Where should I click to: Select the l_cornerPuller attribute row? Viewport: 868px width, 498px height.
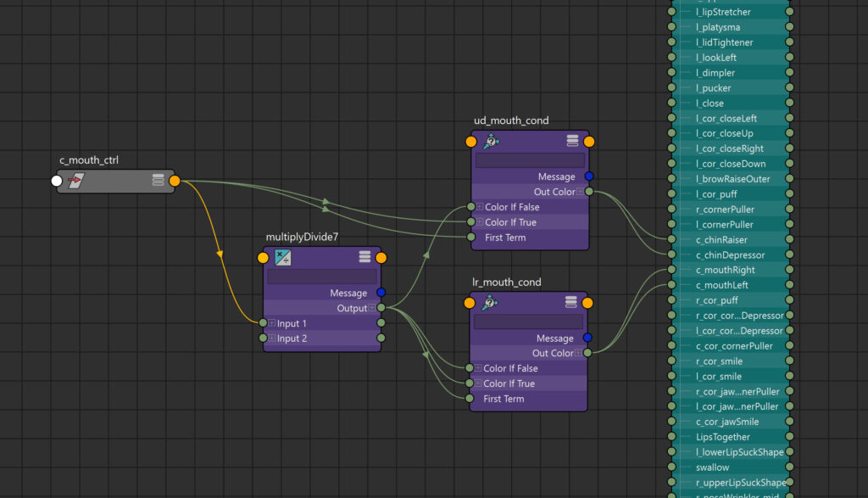(731, 224)
